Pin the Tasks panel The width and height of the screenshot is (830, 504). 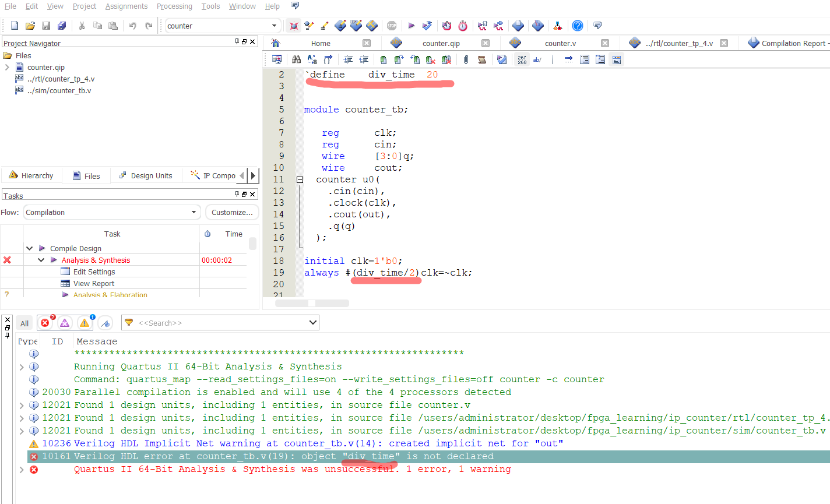tap(237, 194)
